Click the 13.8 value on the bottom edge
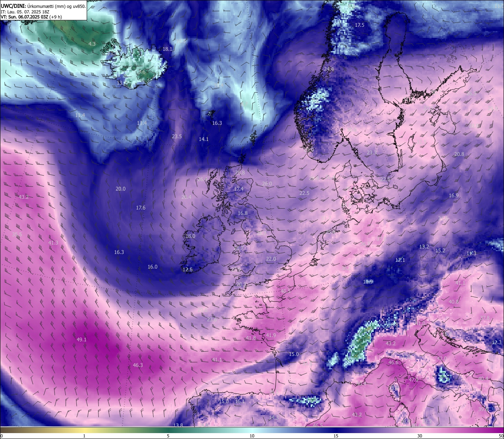The height and width of the screenshot is (439, 504). (x=178, y=425)
